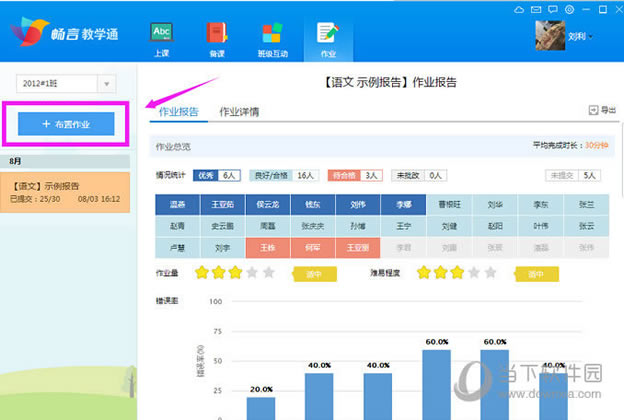Open the 班级互动 class interaction icon
The height and width of the screenshot is (420, 624).
271,36
